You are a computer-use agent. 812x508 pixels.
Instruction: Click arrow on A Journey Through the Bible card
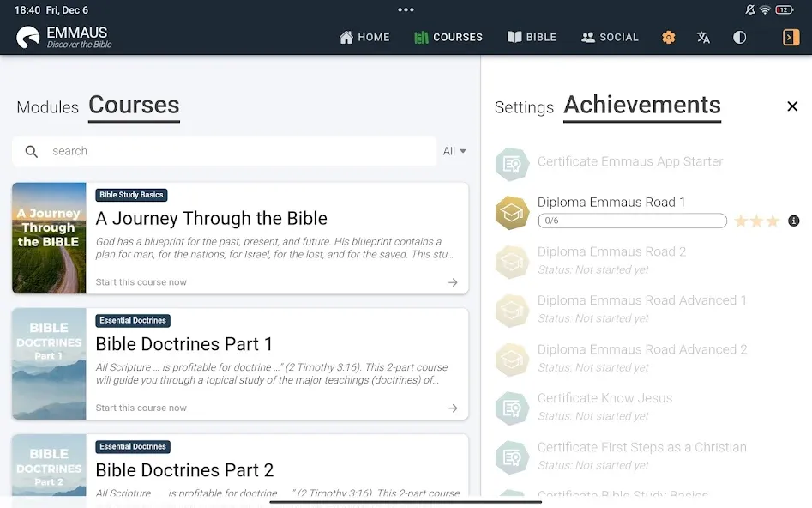coord(453,282)
